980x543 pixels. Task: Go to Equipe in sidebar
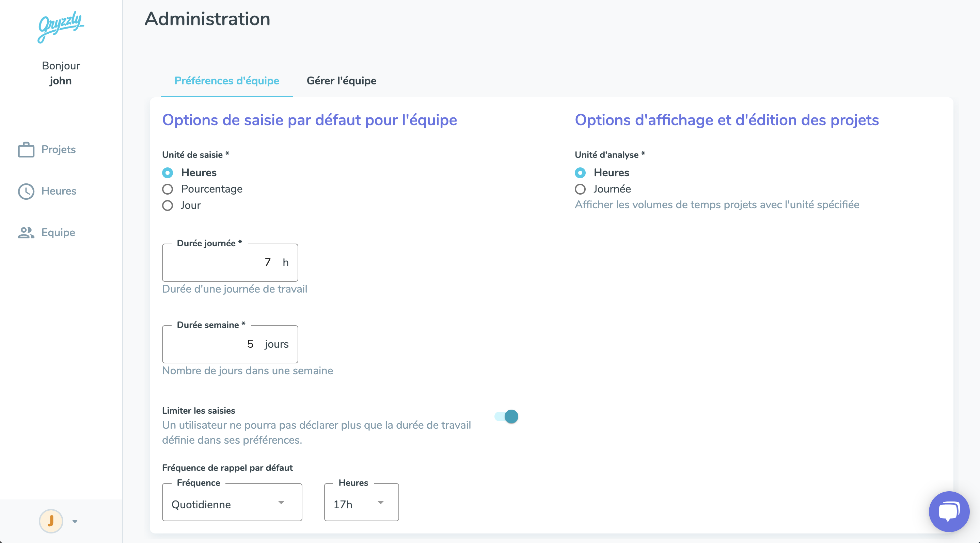coord(58,232)
